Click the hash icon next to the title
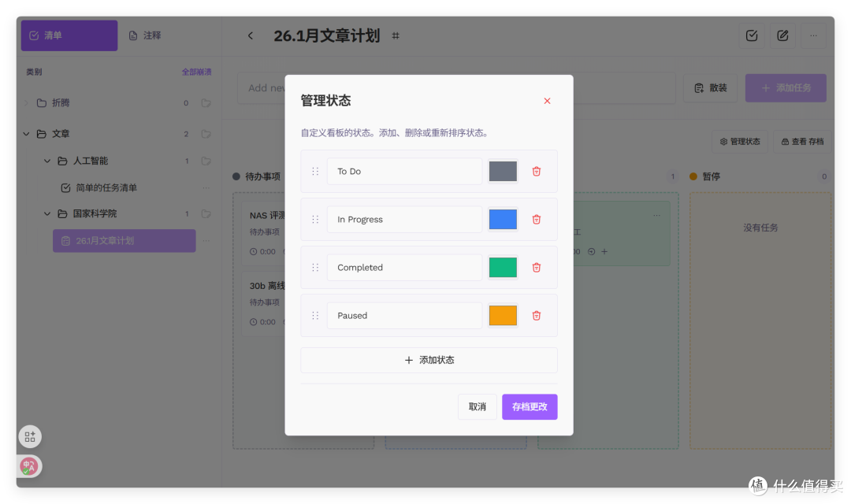 pyautogui.click(x=396, y=35)
